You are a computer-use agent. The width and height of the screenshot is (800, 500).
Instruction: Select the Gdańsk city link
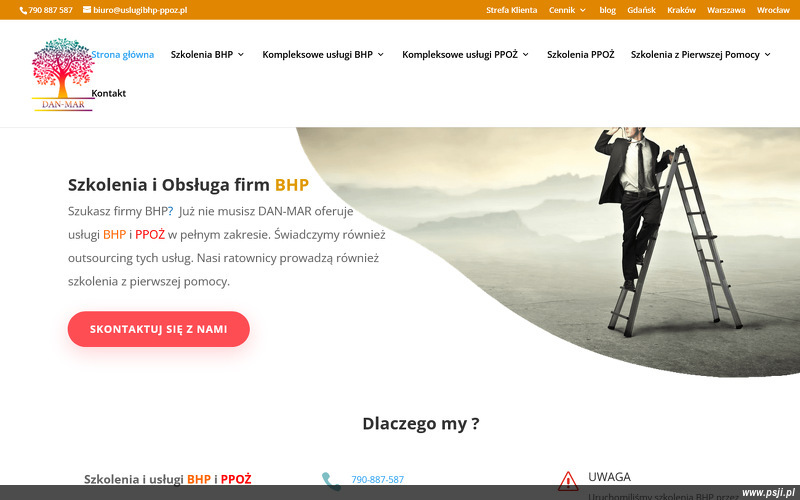[641, 10]
